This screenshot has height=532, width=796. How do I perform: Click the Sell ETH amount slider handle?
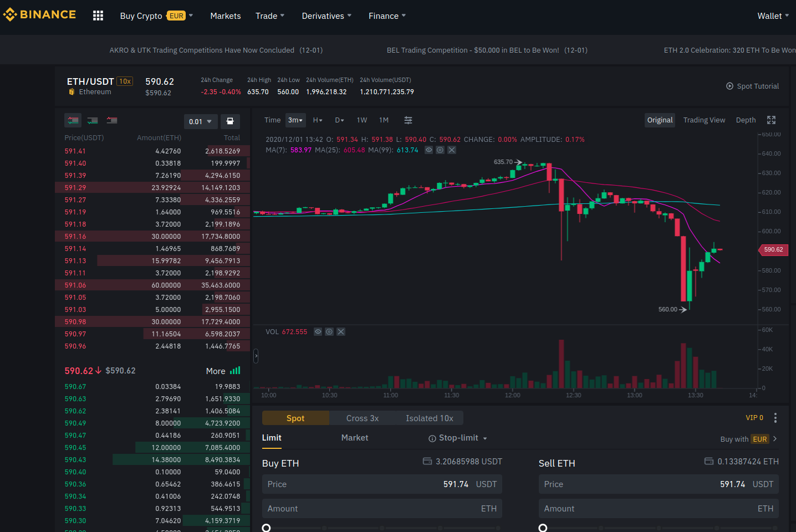pos(543,528)
